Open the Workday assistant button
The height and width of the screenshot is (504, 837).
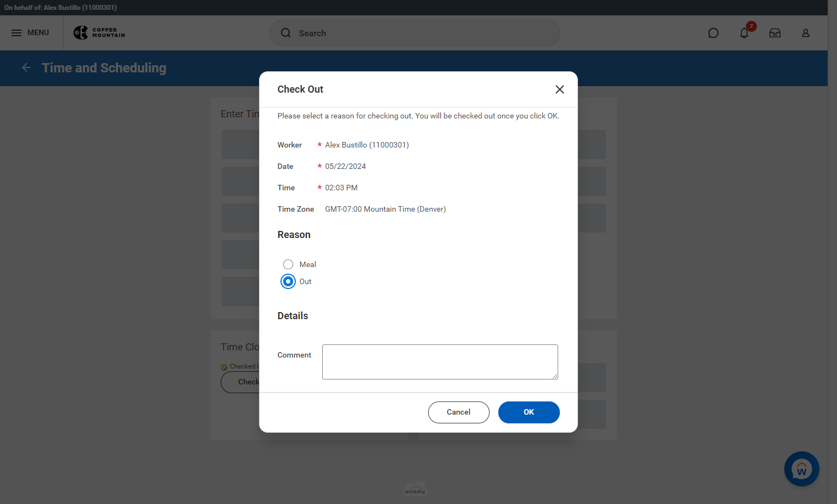click(802, 469)
